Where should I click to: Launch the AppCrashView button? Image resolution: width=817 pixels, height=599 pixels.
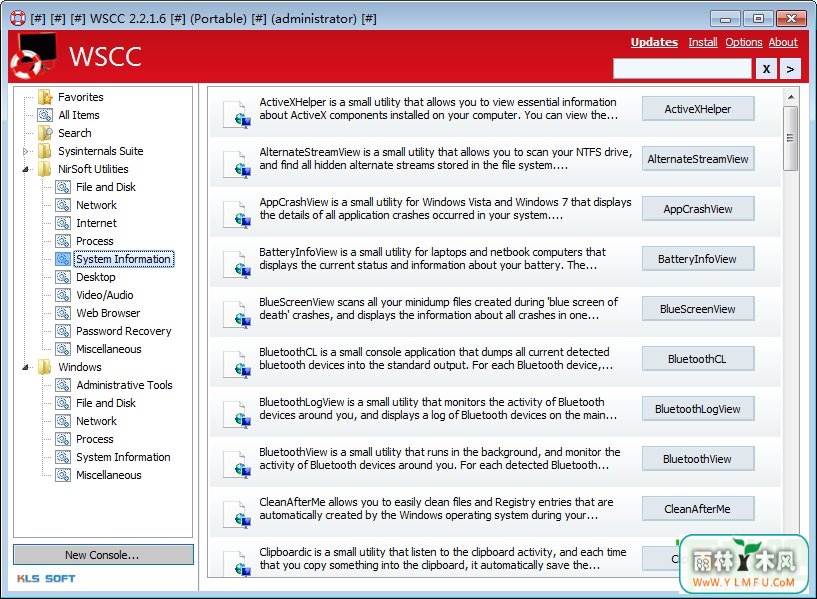click(698, 209)
